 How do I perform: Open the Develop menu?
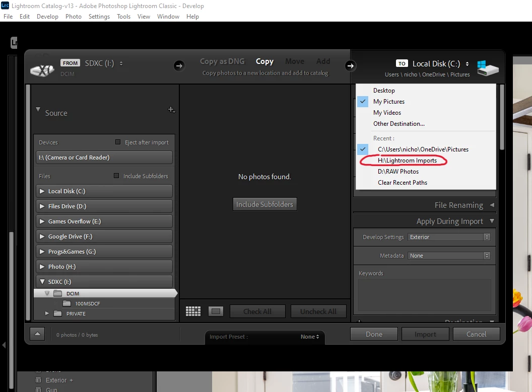[47, 16]
